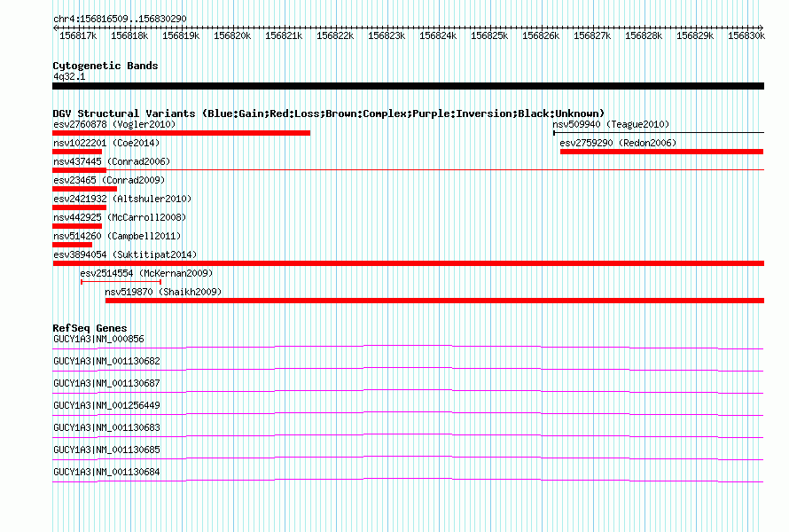The image size is (789, 532).
Task: Click the nsv437445 (Conrad2006) label
Action: 112,161
